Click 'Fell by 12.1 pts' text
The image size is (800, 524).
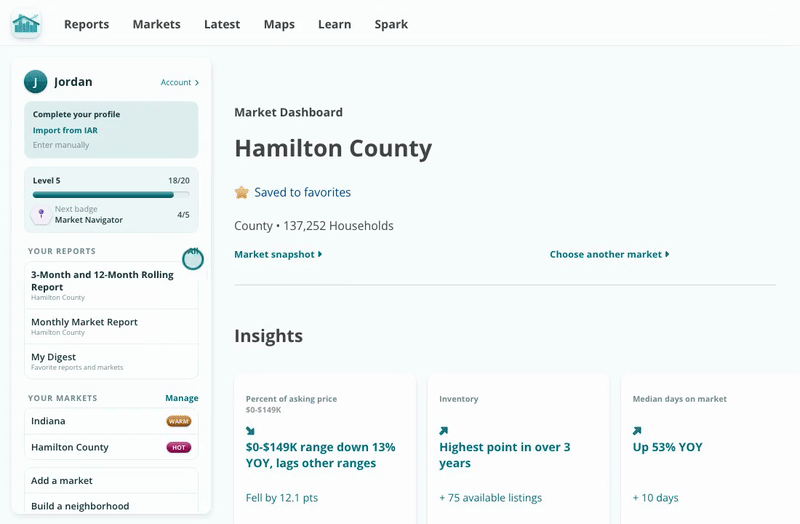tap(282, 497)
